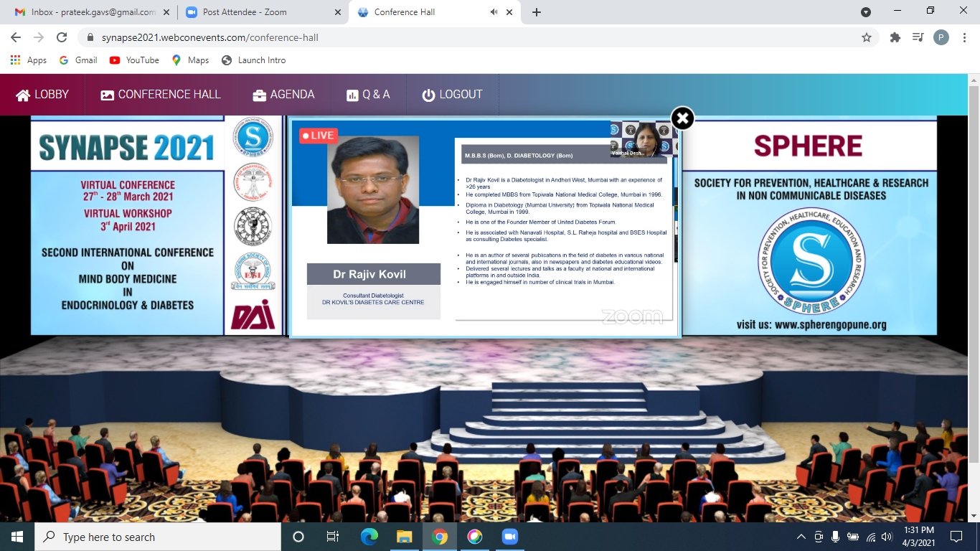The width and height of the screenshot is (980, 551).
Task: Close the live video popup
Action: coord(682,118)
